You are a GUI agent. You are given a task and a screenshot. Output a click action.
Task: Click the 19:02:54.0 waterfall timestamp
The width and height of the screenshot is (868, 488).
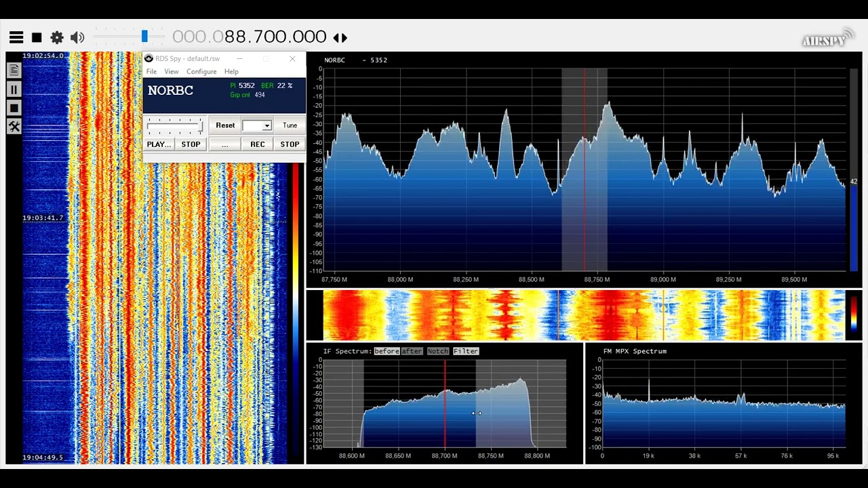(43, 56)
